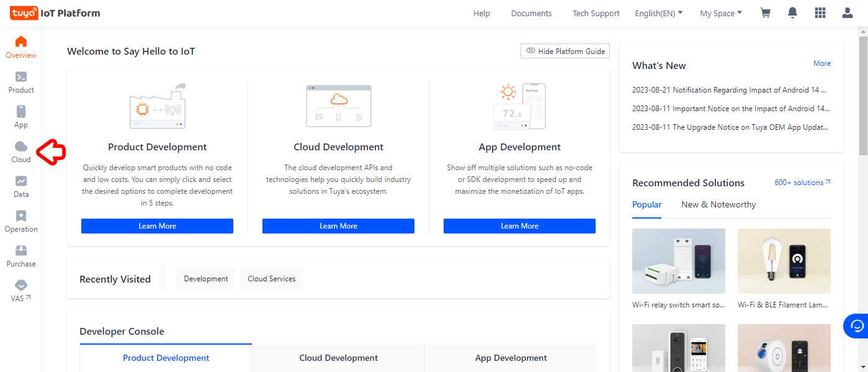Open the recently visited Development shortcut
This screenshot has width=868, height=372.
pyautogui.click(x=206, y=279)
